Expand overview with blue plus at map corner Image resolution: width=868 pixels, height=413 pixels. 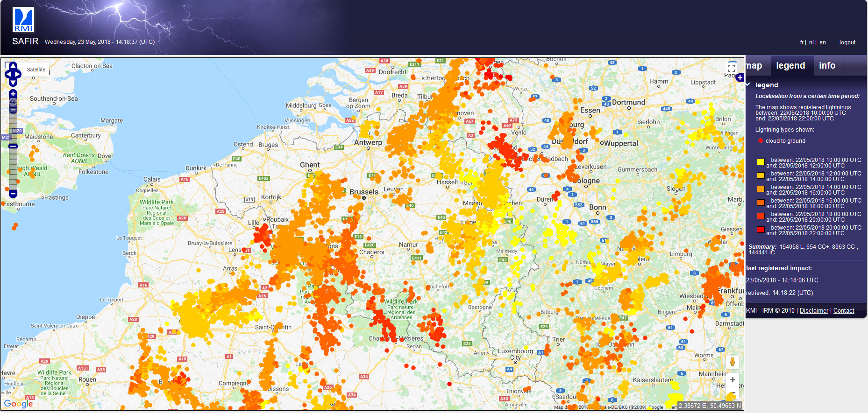[x=740, y=77]
